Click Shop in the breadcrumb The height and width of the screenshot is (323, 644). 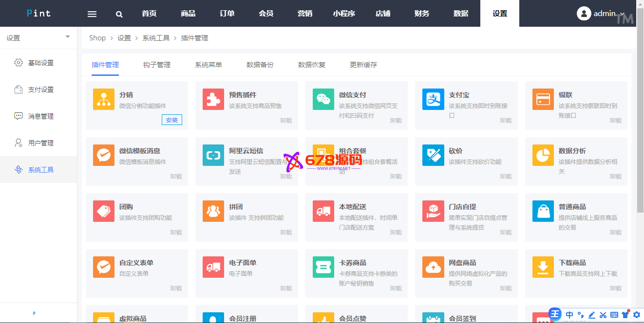coord(97,38)
